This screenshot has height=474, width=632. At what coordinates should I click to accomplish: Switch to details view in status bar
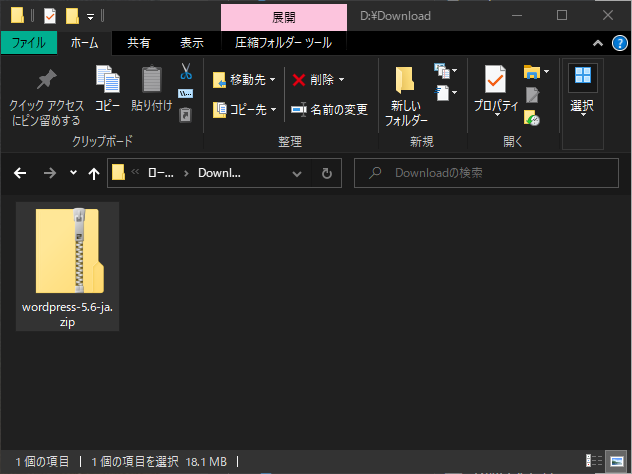coord(594,460)
